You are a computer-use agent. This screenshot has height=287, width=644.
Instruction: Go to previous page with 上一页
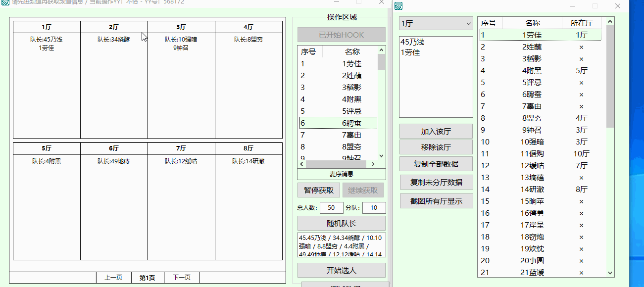[113, 278]
